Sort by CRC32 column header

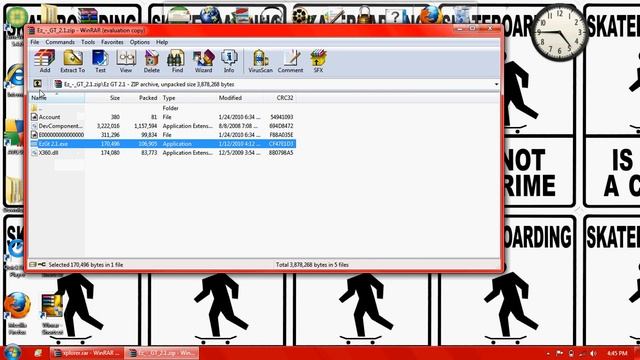click(279, 98)
